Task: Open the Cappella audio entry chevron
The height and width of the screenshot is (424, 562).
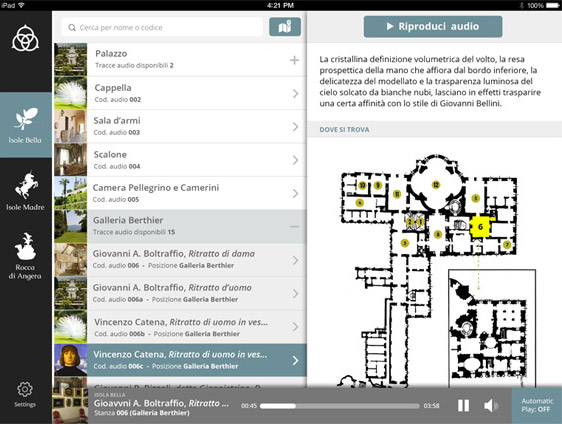Action: (x=295, y=94)
